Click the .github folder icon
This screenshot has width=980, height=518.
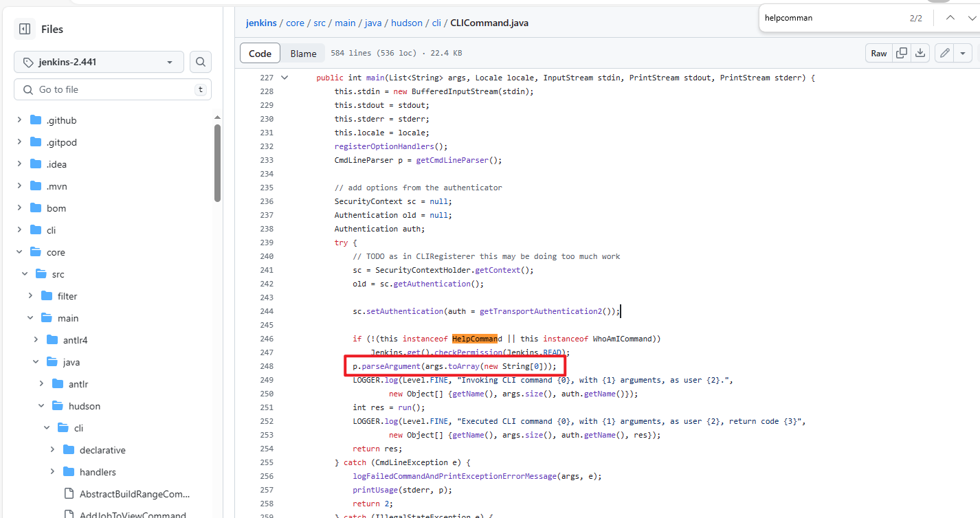click(36, 120)
